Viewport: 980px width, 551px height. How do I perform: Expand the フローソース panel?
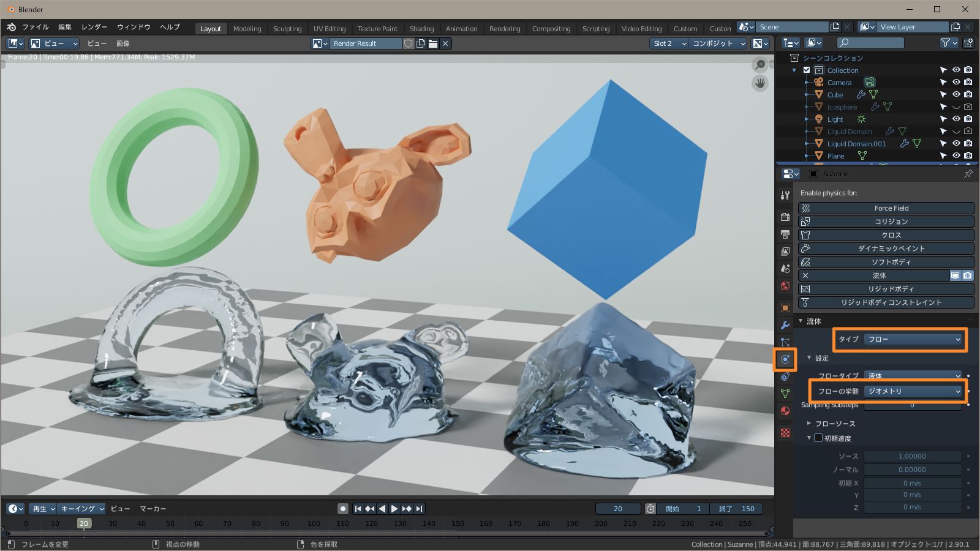[809, 423]
